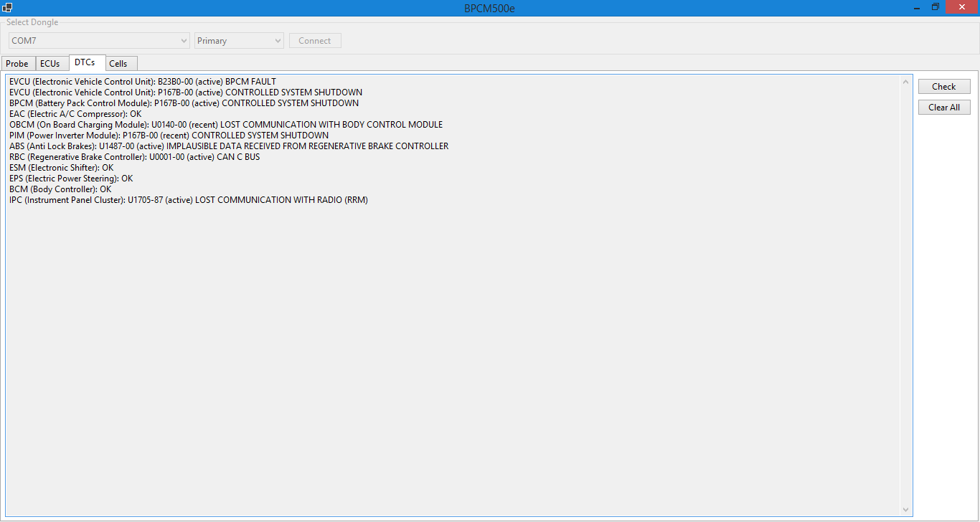This screenshot has width=980, height=522.
Task: Go to the Cells tab
Action: coord(118,64)
